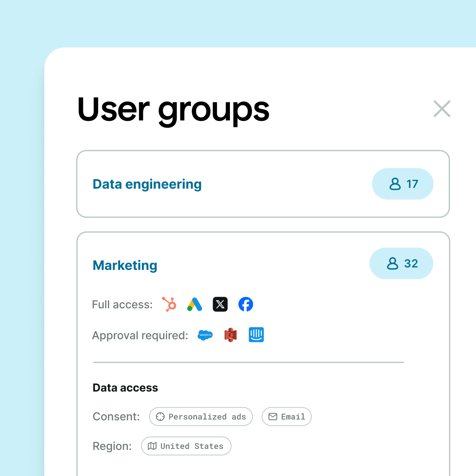This screenshot has width=476, height=476.
Task: Select the Facebook full access icon
Action: pos(246,304)
